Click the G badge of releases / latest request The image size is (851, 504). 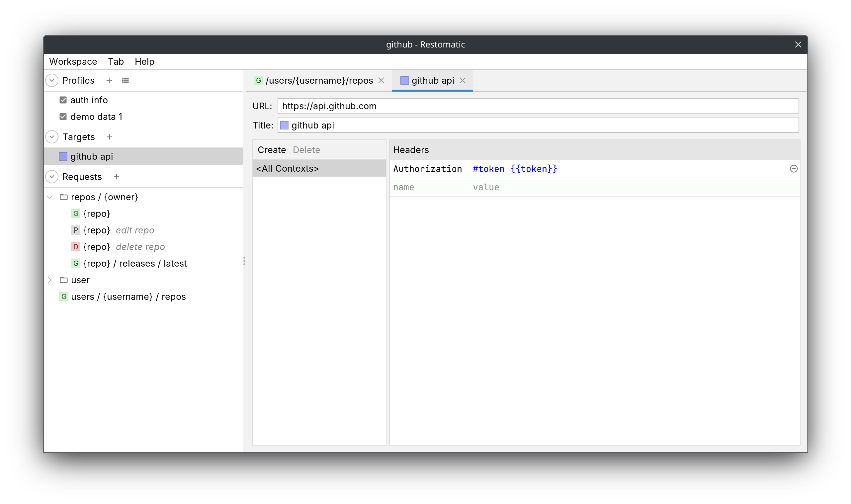point(76,264)
